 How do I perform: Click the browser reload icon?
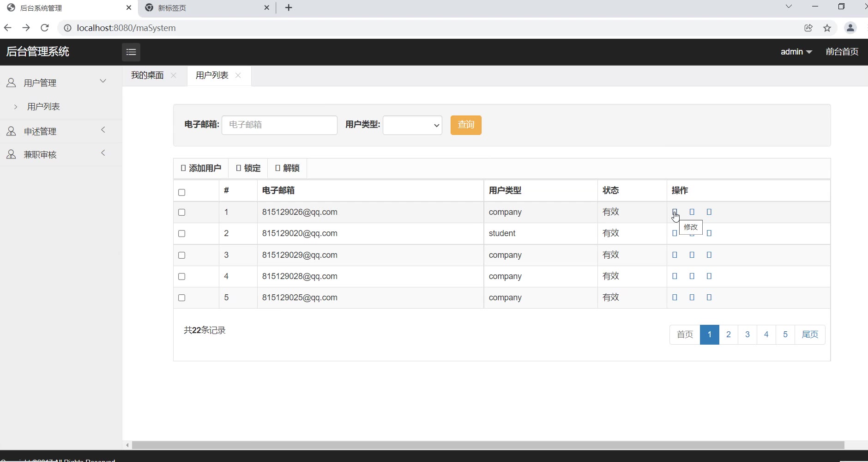coord(45,28)
